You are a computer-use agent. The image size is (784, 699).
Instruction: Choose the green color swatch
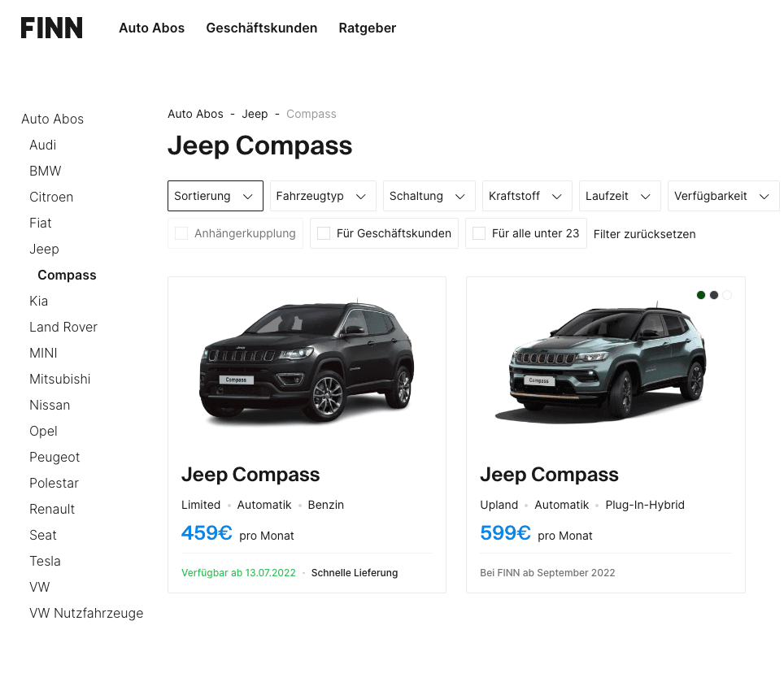coord(701,295)
